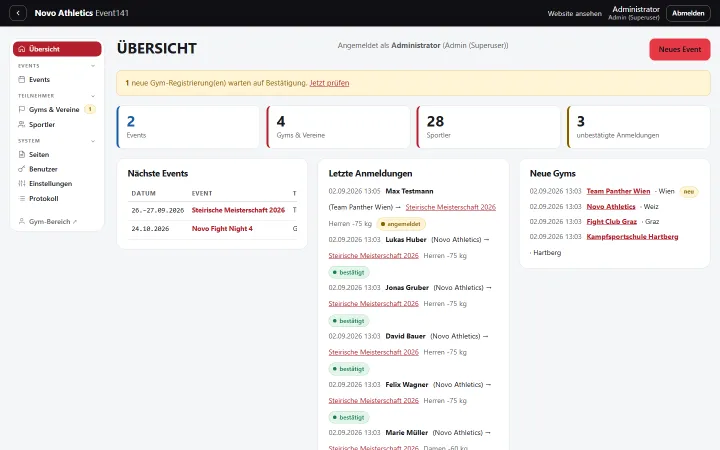Open Steirische Meisterschaft link in Lukas Huber entry
Screen dimensions: 720x450
point(373,255)
